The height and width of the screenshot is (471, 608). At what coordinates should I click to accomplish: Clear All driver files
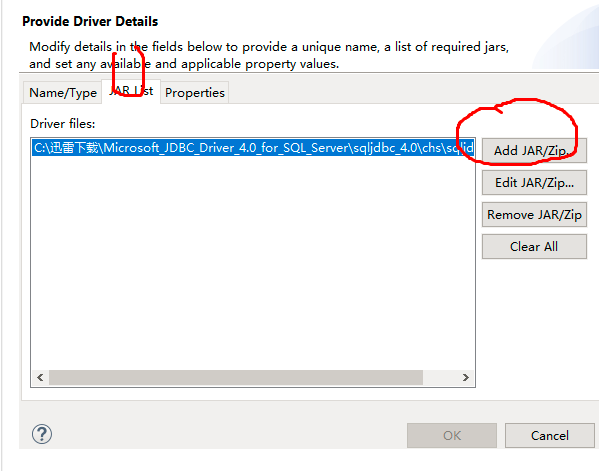tap(534, 247)
